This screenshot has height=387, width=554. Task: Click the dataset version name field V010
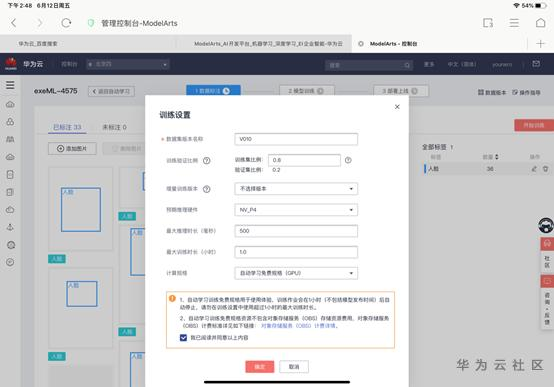tap(296, 139)
